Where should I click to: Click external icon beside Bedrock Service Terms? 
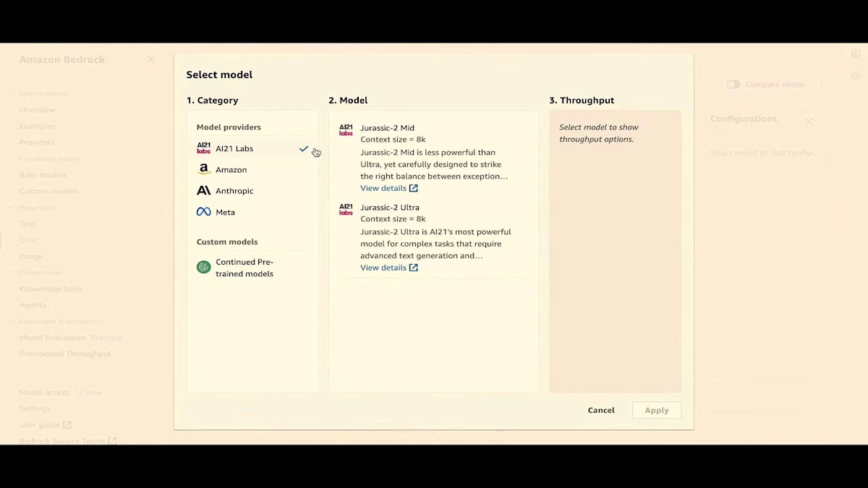tap(112, 441)
